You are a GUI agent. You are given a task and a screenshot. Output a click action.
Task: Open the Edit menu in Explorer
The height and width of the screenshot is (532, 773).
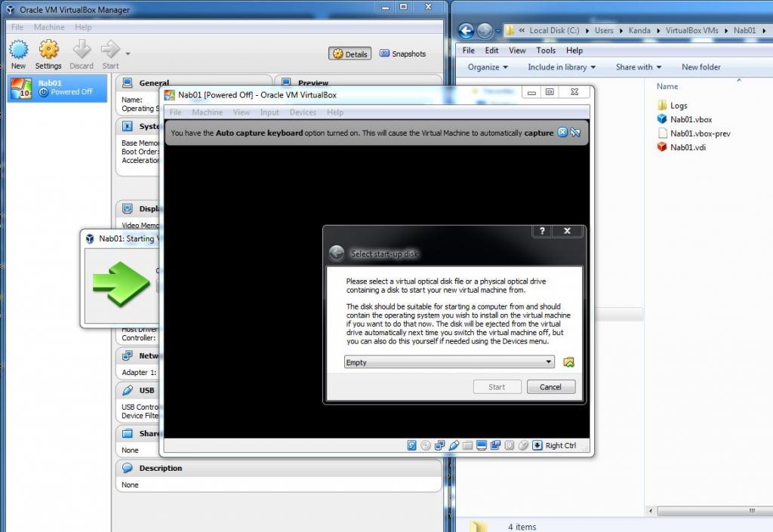coord(491,51)
